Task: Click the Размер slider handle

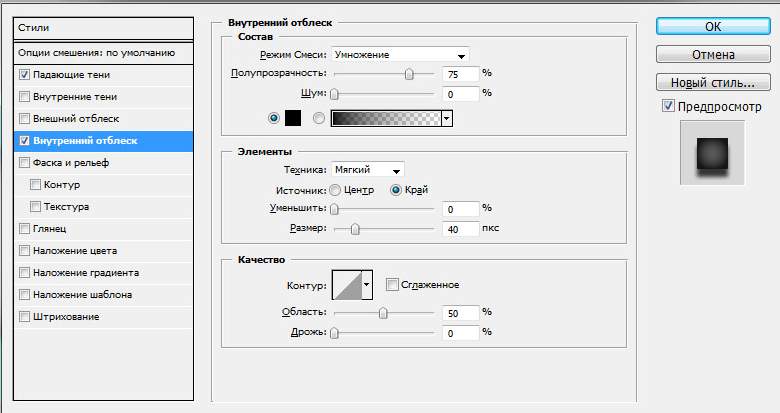Action: point(355,229)
